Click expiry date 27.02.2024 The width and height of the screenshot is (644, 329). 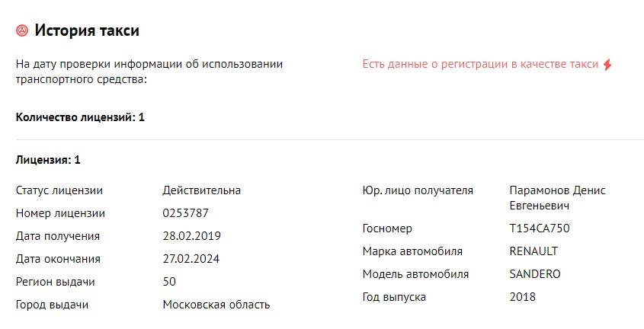pos(191,259)
